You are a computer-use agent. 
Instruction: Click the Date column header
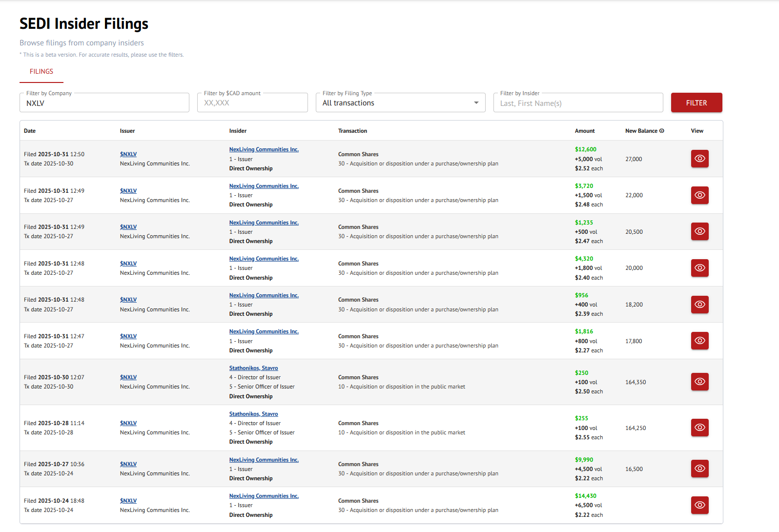pyautogui.click(x=30, y=131)
